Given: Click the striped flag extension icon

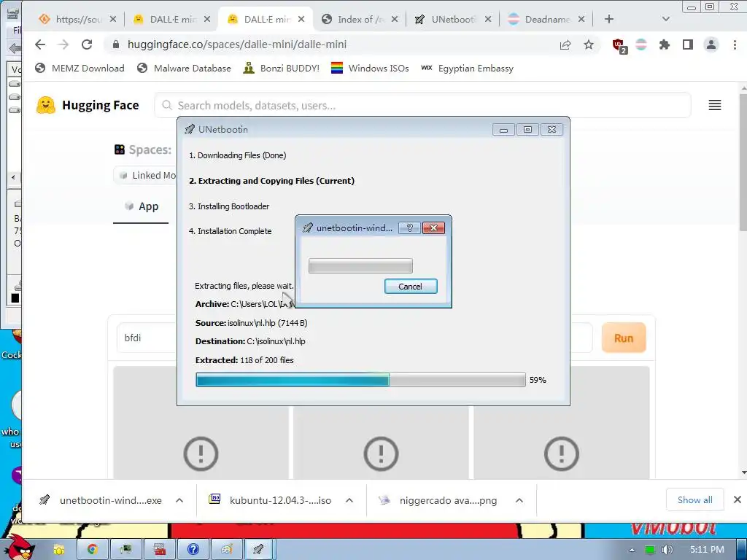Looking at the screenshot, I should click(641, 44).
